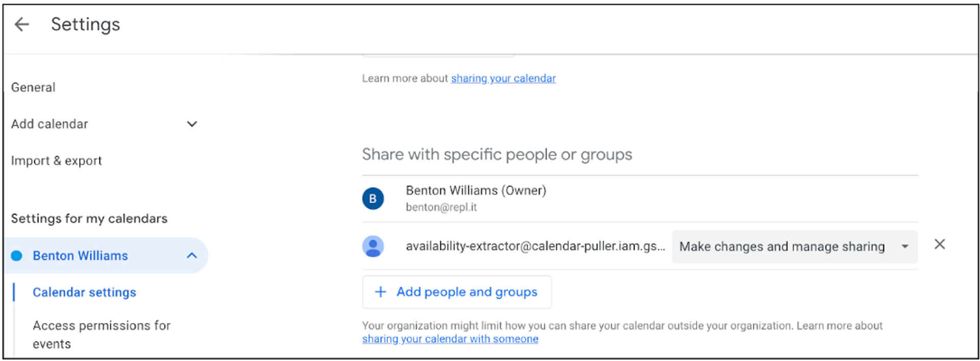Viewport: 980px width, 361px height.
Task: Click the availability-extractor email address entry
Action: pos(535,246)
